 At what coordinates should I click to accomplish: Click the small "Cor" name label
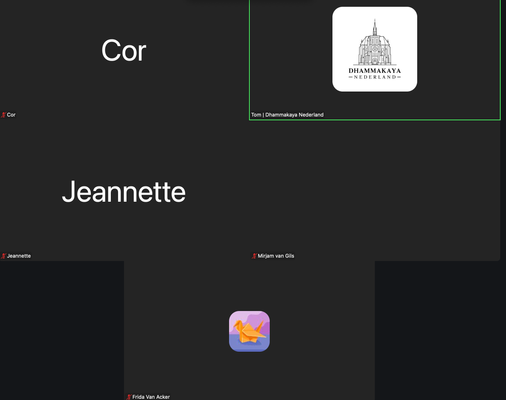[11, 115]
